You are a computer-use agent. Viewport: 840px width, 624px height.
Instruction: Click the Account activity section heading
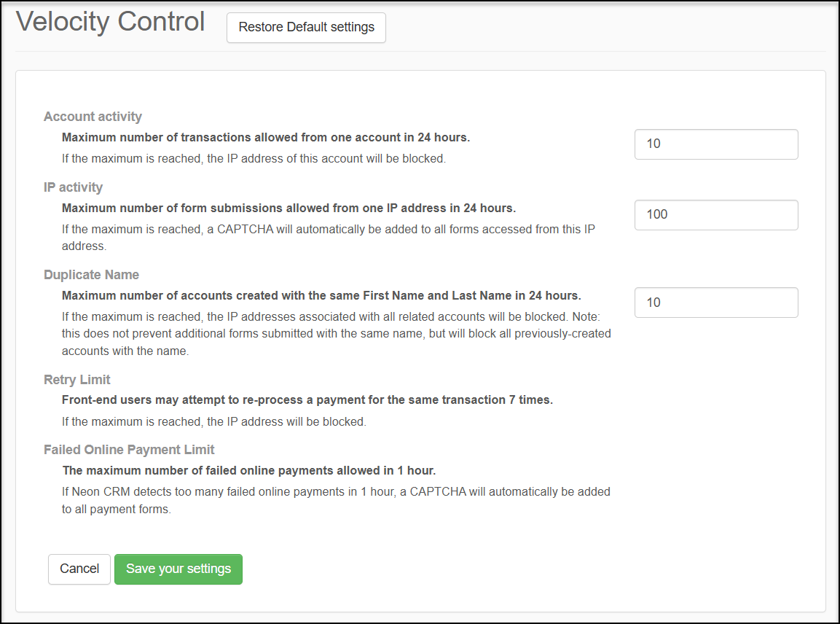click(93, 117)
